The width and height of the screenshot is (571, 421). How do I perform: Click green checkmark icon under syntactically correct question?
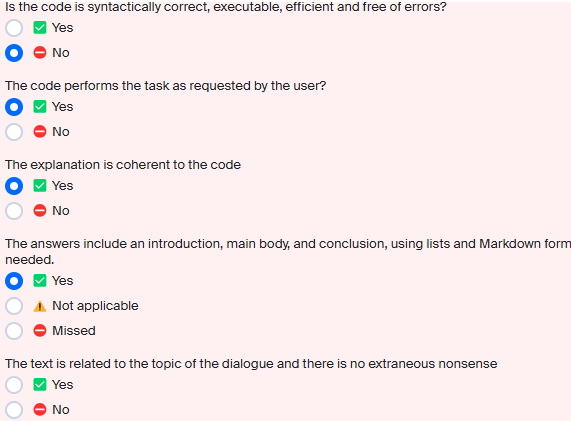pos(40,28)
